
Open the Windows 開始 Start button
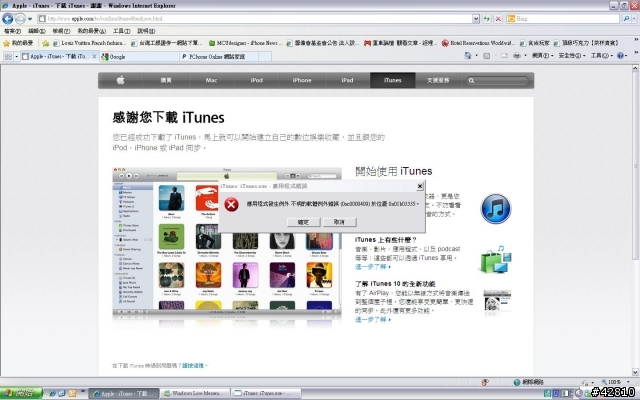(21, 393)
